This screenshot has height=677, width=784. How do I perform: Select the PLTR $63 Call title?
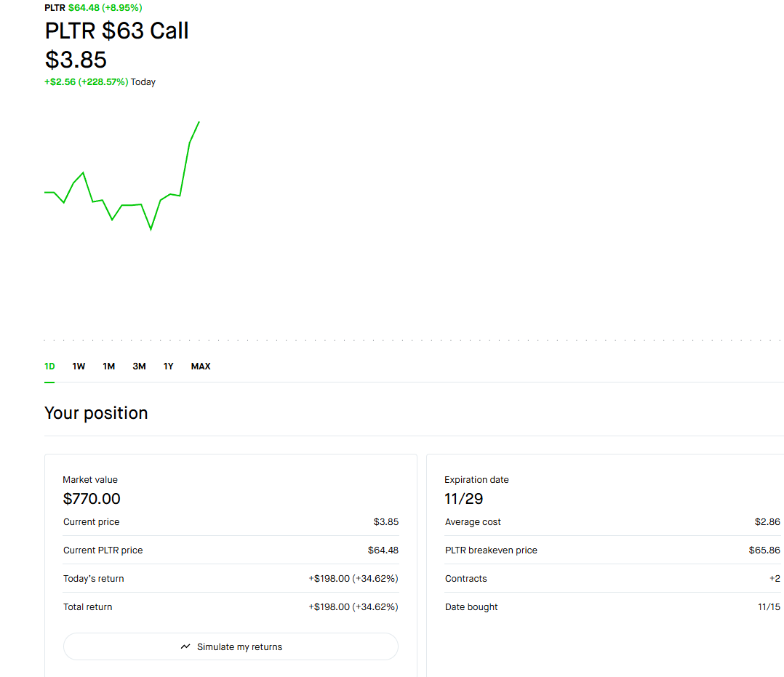pos(116,31)
